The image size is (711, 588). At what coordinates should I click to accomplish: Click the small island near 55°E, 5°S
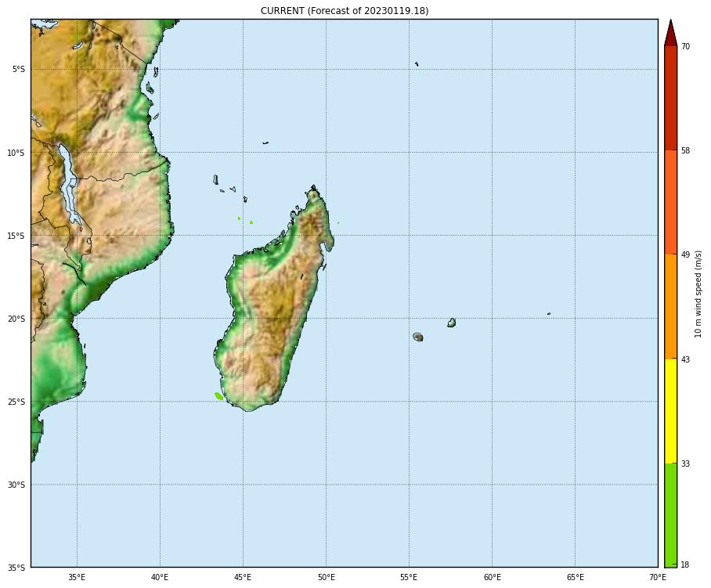[417, 64]
